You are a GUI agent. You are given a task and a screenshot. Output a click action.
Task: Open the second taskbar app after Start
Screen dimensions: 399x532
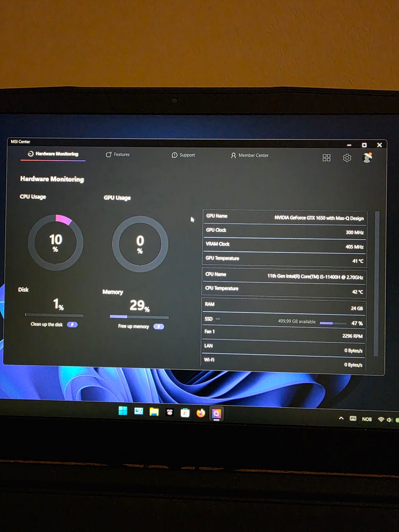tap(139, 411)
